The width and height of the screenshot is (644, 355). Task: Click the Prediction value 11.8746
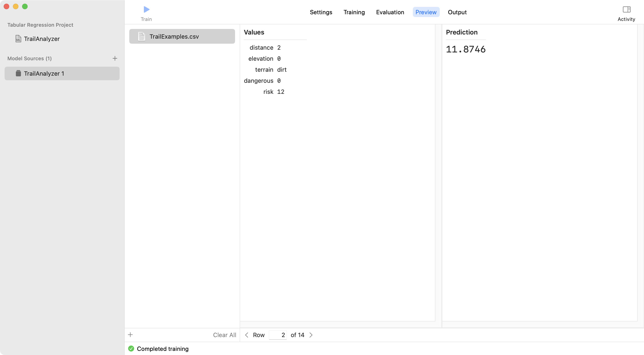pyautogui.click(x=466, y=49)
